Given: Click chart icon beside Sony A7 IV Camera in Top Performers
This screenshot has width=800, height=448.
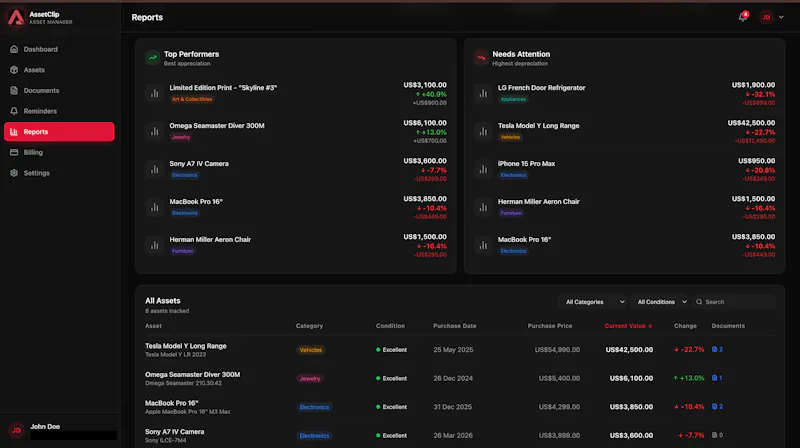Looking at the screenshot, I should pos(154,169).
